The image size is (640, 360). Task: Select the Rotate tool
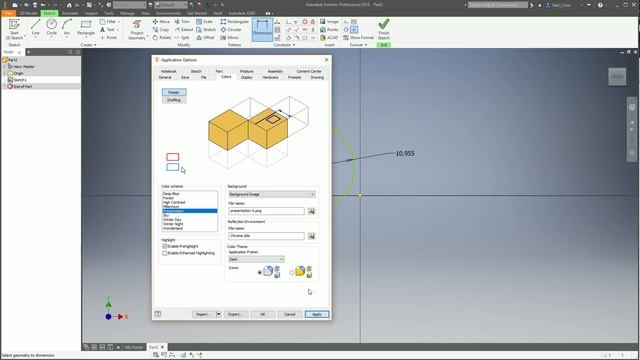point(162,38)
